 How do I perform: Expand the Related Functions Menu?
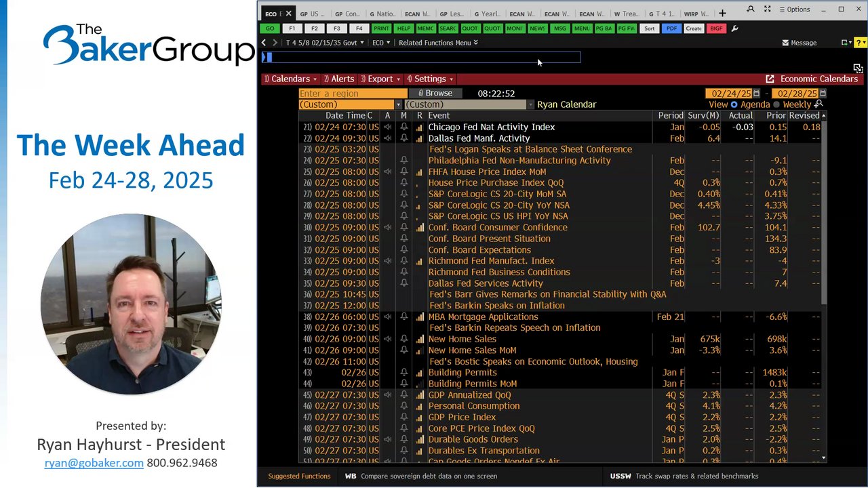tap(438, 43)
